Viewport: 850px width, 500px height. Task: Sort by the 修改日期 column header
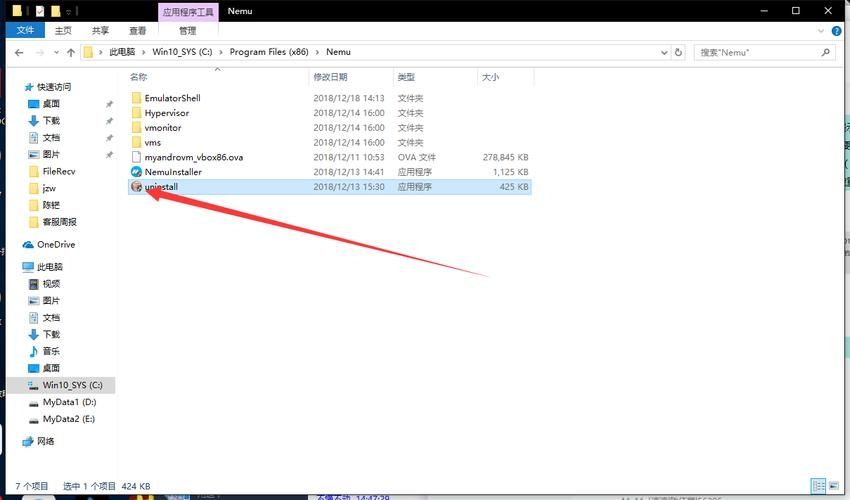[x=330, y=77]
